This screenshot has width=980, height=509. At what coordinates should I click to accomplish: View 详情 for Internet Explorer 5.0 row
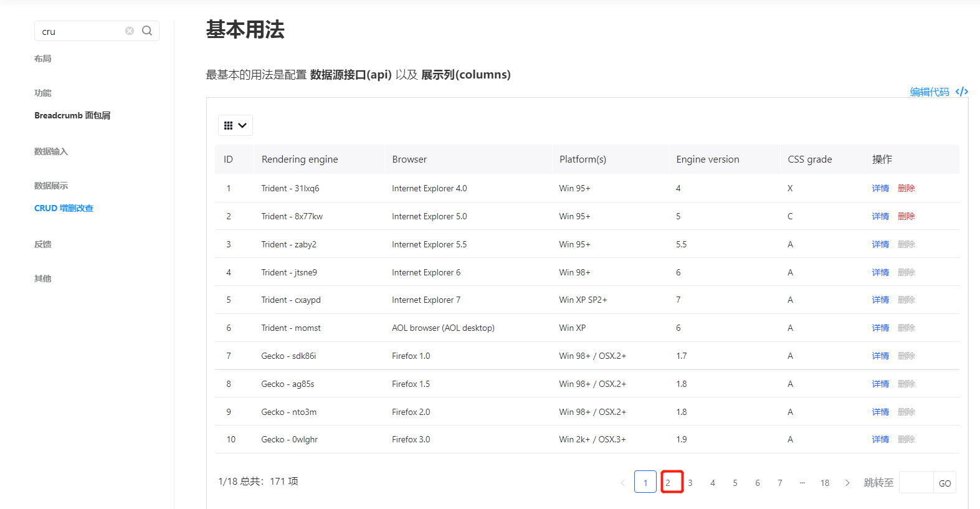coord(880,216)
